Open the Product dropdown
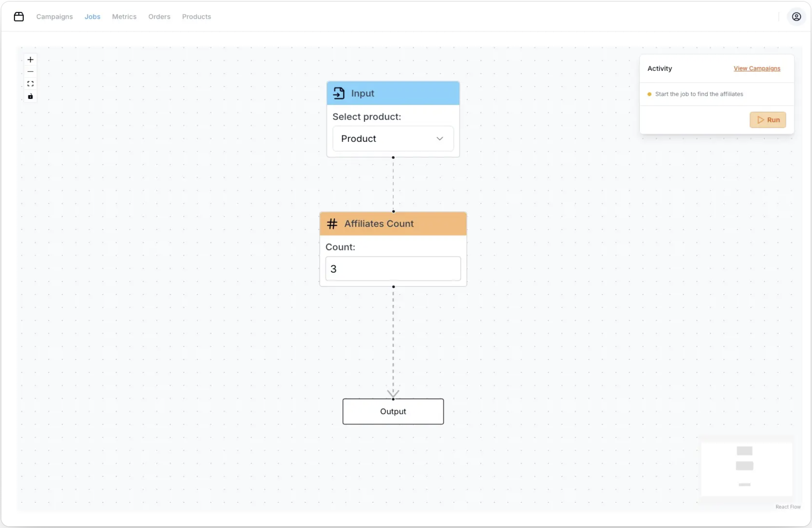Viewport: 812px width, 528px height. pyautogui.click(x=393, y=139)
